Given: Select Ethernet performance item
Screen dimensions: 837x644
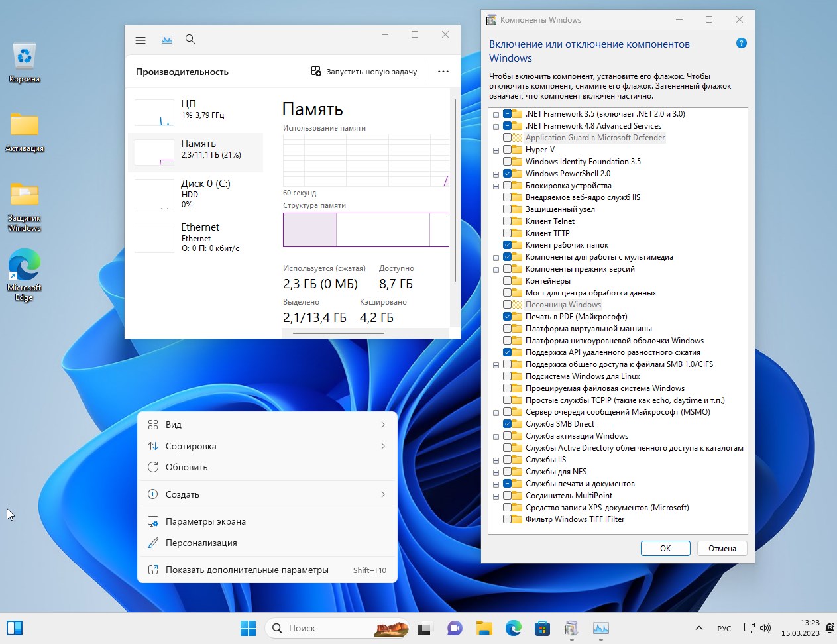Looking at the screenshot, I should (x=195, y=237).
